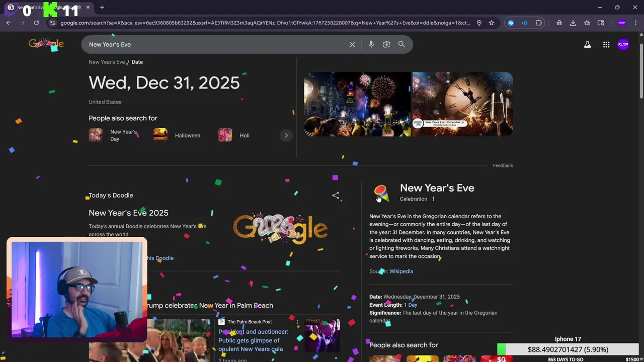Open the Google 2026 Doodle image
The height and width of the screenshot is (362, 644).
pos(280,229)
